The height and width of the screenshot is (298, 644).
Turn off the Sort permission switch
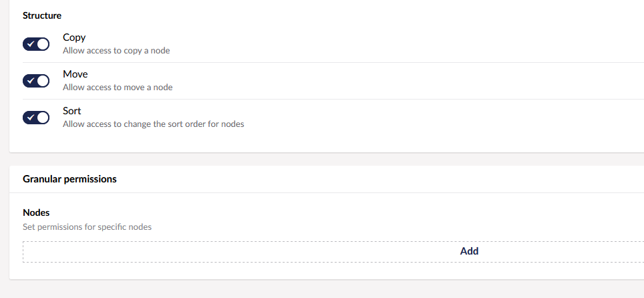36,118
